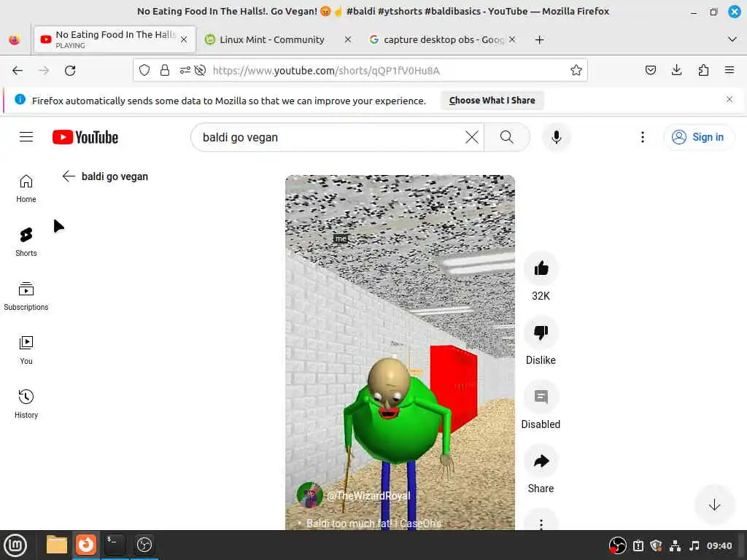747x560 pixels.
Task: Click the channel avatar on the short
Action: tap(309, 495)
